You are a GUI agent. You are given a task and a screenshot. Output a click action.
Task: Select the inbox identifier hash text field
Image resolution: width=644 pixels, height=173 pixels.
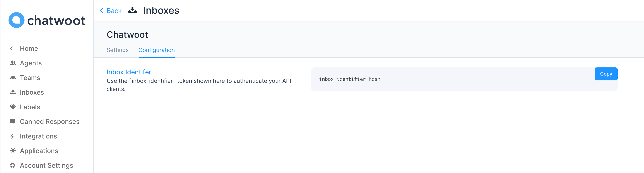point(350,79)
